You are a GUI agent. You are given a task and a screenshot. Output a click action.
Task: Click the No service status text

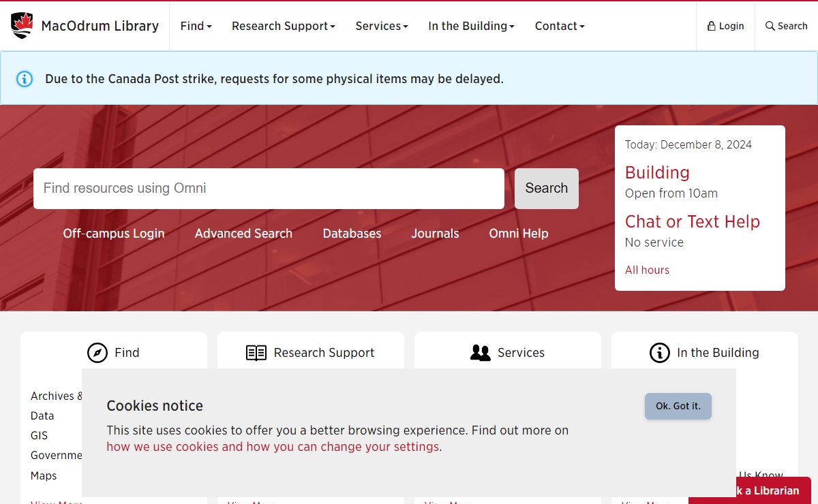tap(654, 242)
